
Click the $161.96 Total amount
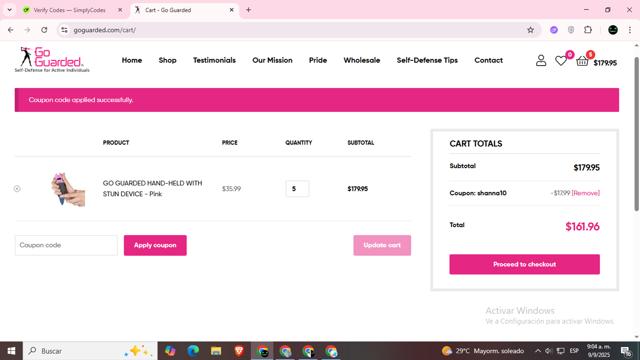point(582,227)
